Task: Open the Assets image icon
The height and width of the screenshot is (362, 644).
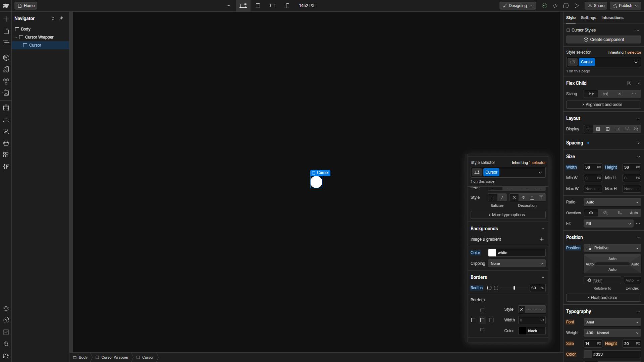Action: [6, 93]
